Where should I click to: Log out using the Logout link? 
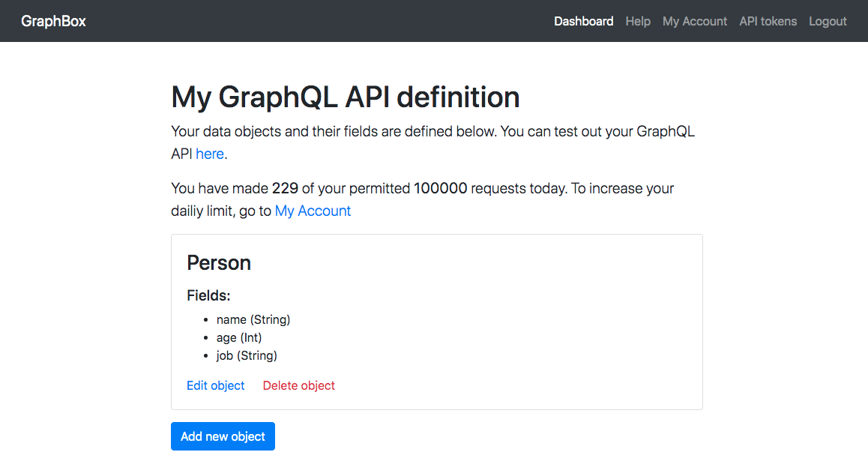coord(828,21)
